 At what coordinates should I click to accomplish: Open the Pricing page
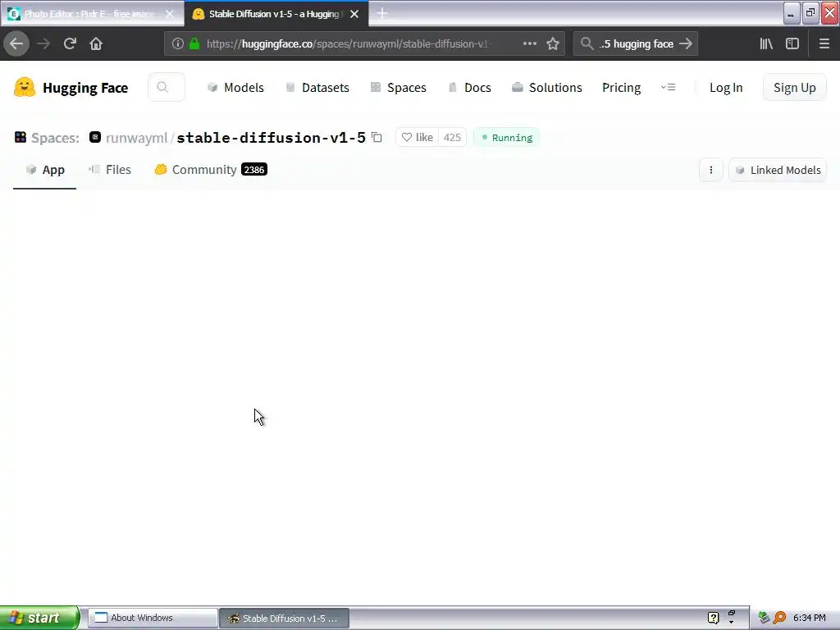click(x=622, y=87)
